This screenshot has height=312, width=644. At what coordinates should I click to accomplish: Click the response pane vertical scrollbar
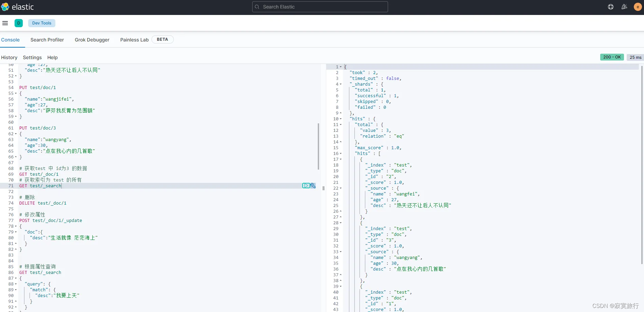642,165
